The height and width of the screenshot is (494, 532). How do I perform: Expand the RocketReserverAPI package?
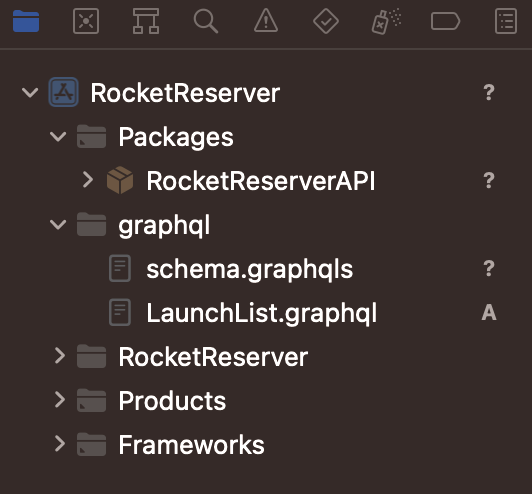pos(88,180)
